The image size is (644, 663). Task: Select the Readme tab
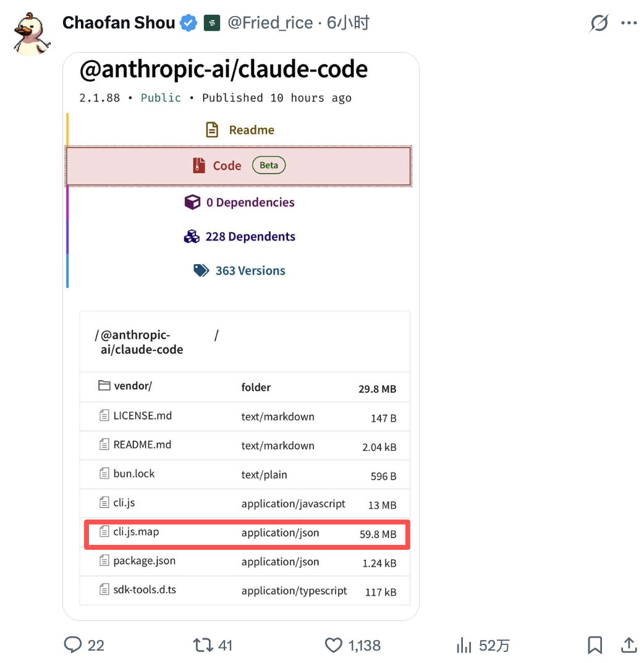point(239,130)
